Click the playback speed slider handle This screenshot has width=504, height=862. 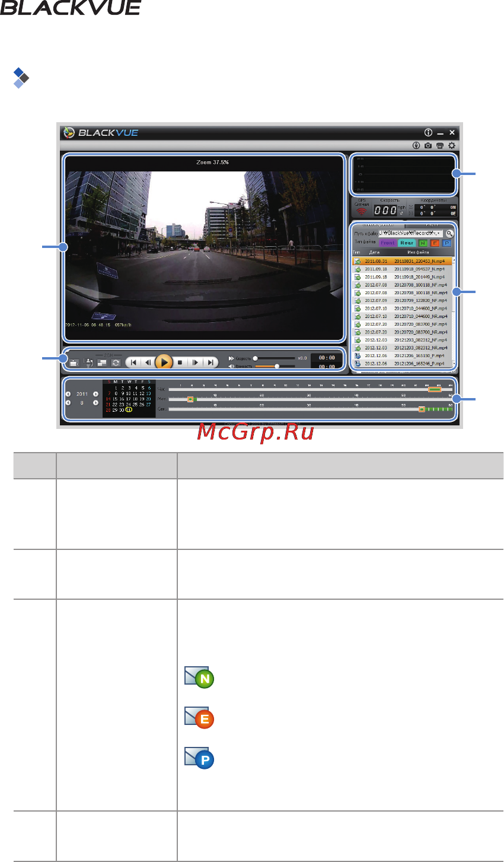255,358
